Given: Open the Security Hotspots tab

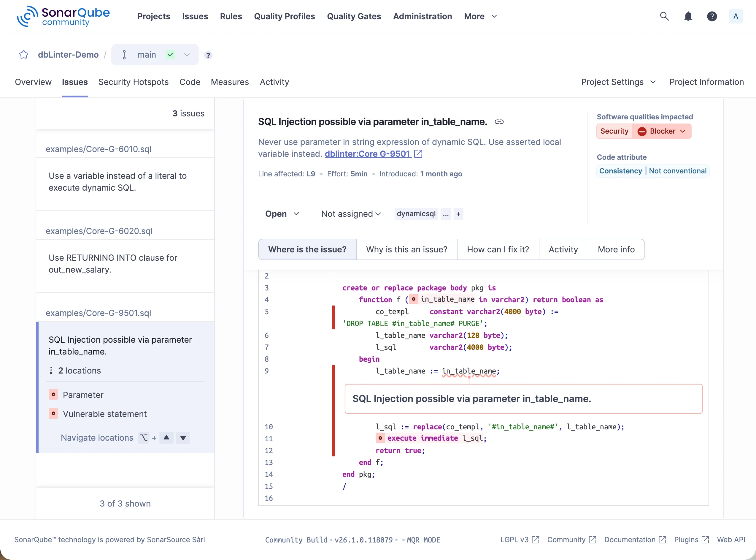Looking at the screenshot, I should pos(134,82).
